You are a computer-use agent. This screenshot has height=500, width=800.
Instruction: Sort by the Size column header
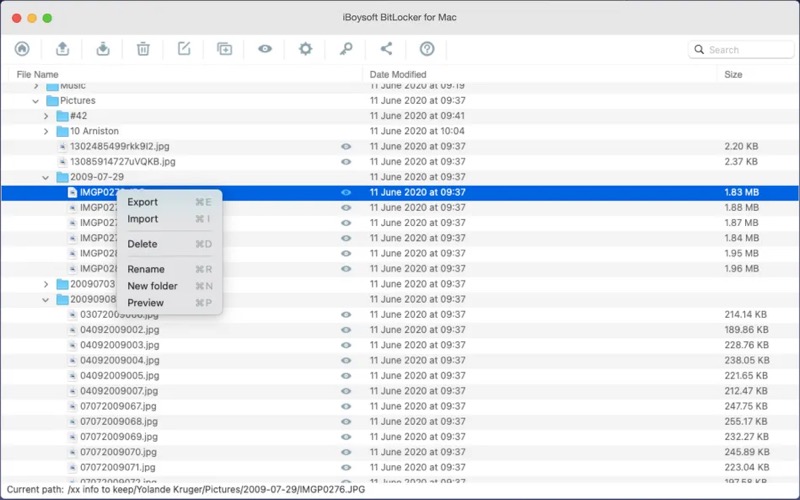click(733, 74)
